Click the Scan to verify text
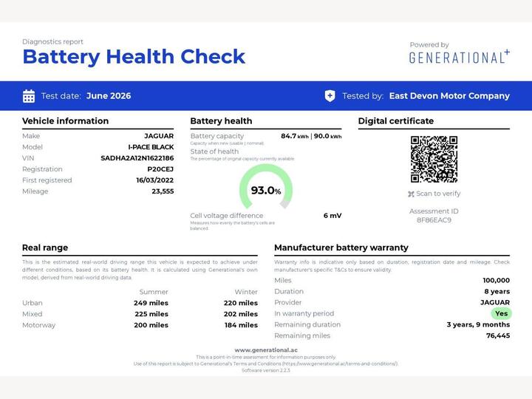This screenshot has height=399, width=532. (x=438, y=194)
